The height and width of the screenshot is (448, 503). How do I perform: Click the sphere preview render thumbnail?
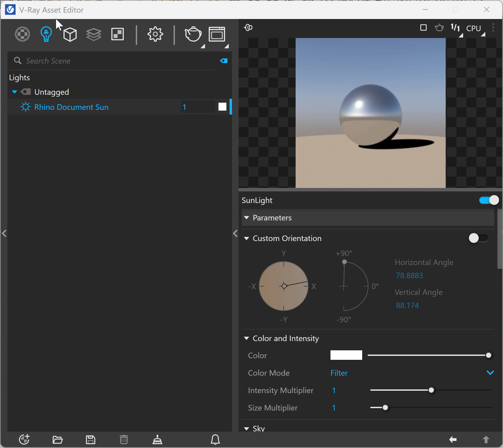tap(370, 113)
